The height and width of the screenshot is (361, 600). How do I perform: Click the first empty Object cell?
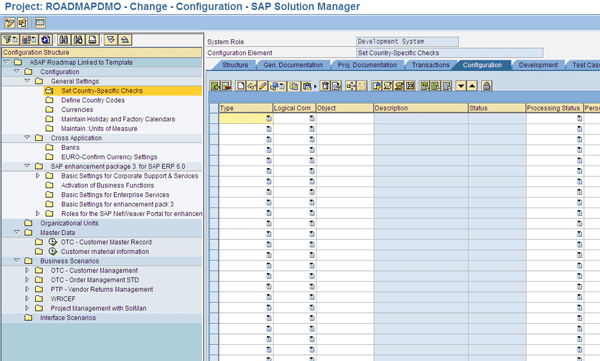(345, 118)
